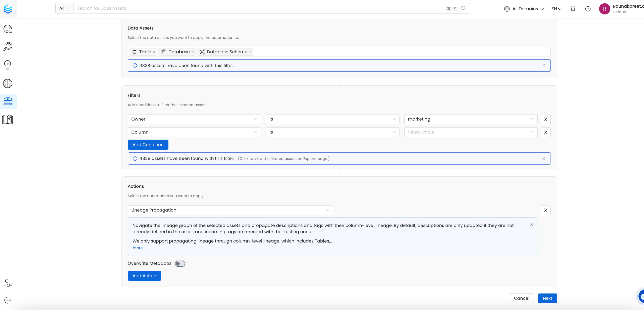This screenshot has width=644, height=310.
Task: Remove the Database Schema asset chip
Action: tap(250, 52)
